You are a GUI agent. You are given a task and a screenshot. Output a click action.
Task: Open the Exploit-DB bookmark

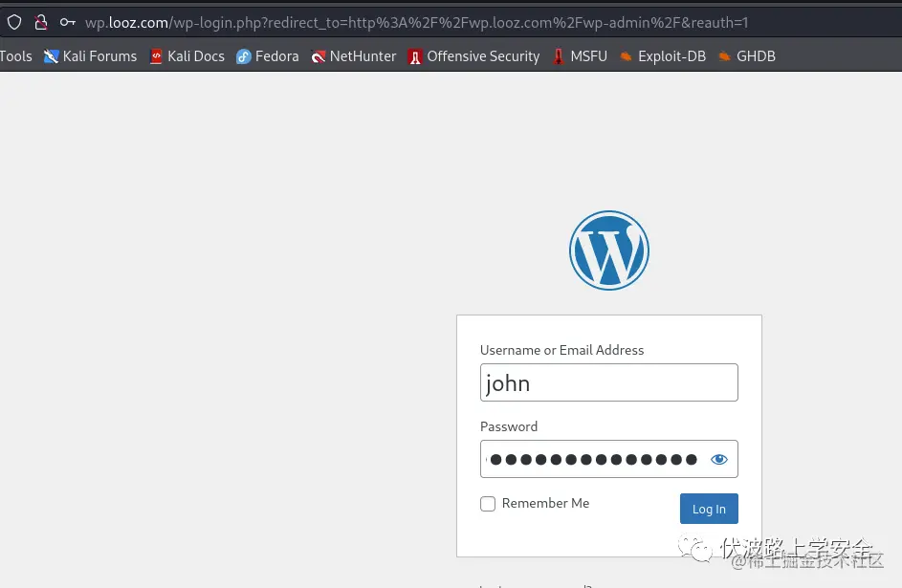pos(663,56)
